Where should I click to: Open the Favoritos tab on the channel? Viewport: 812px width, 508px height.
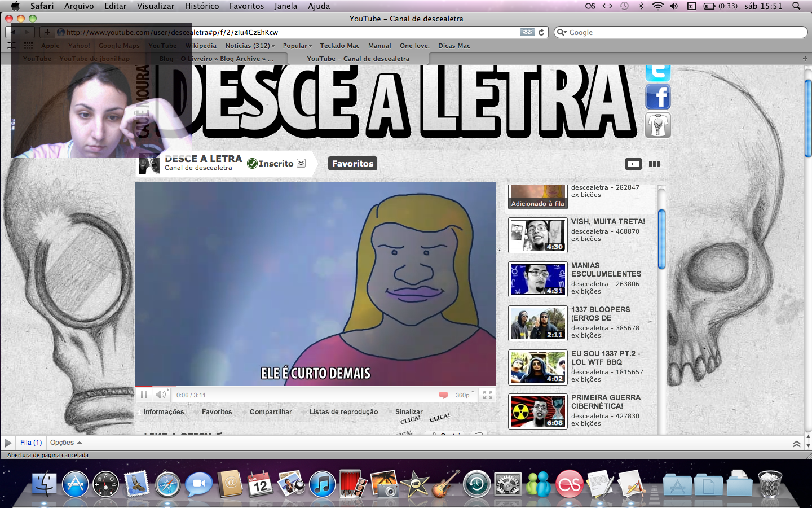click(352, 164)
